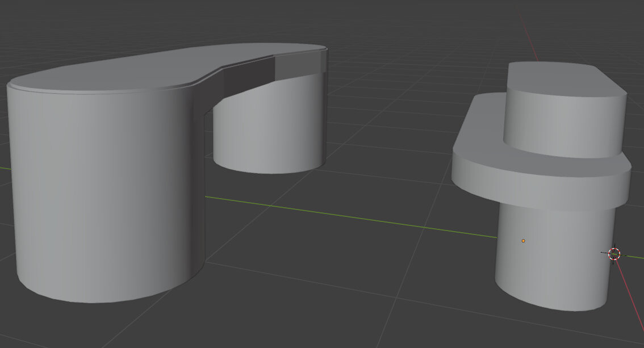Click the red-white 3D cursor crosshair
644x348 pixels.
[614, 254]
